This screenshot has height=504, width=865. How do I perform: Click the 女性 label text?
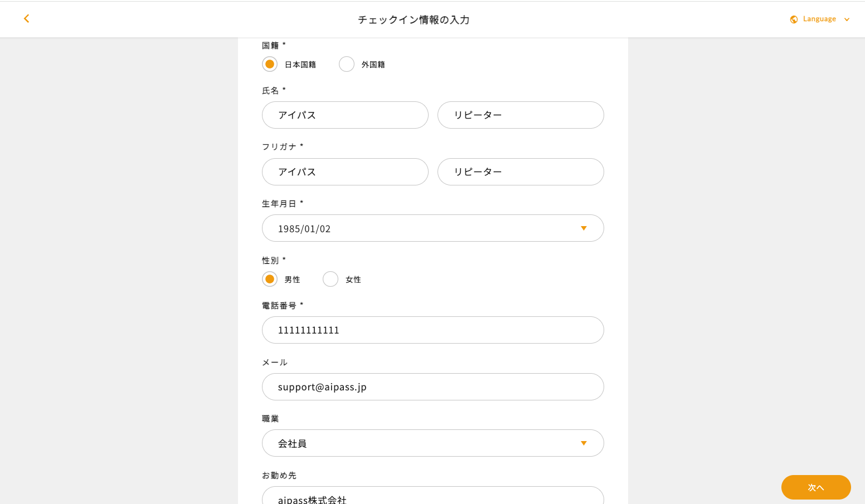pyautogui.click(x=353, y=280)
